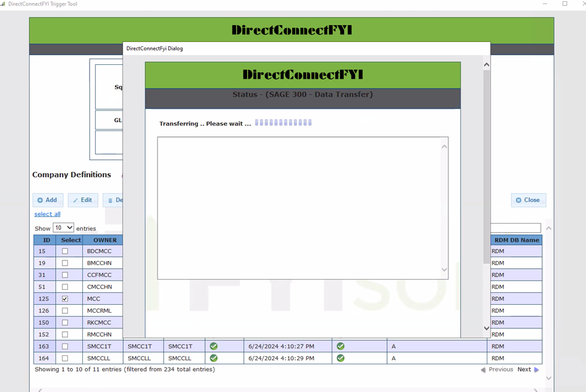
Task: Uncheck the MCC row checkbox
Action: pyautogui.click(x=65, y=299)
